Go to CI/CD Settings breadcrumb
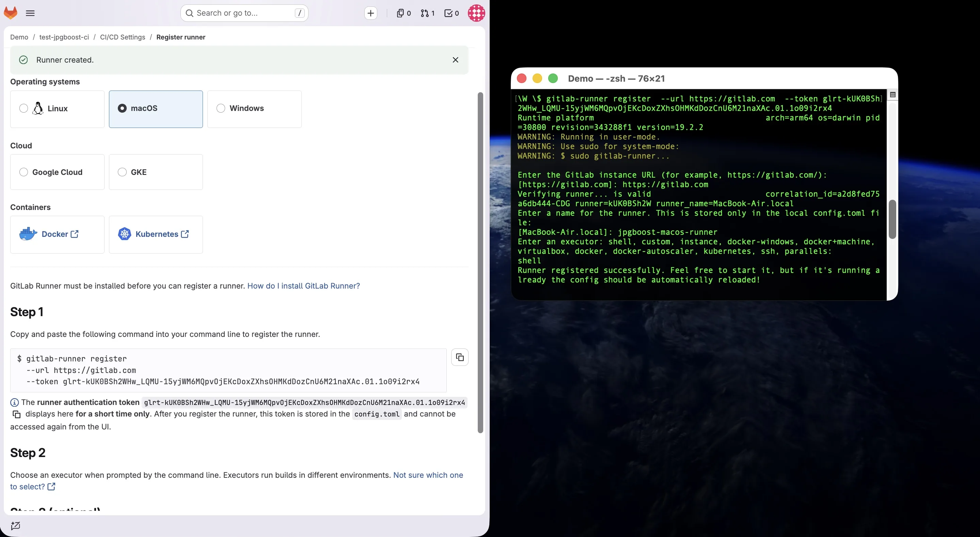 [123, 37]
